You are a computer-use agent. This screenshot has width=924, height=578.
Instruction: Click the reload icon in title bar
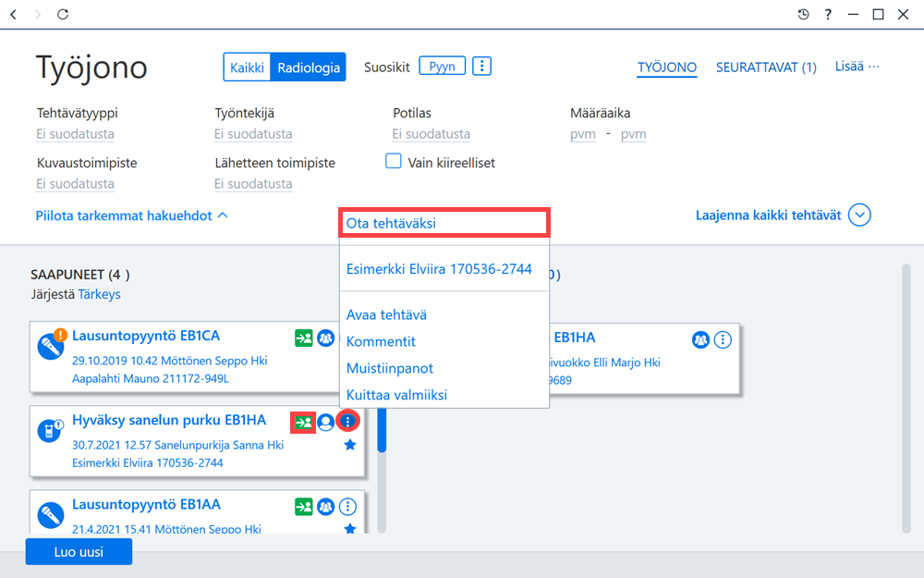63,14
